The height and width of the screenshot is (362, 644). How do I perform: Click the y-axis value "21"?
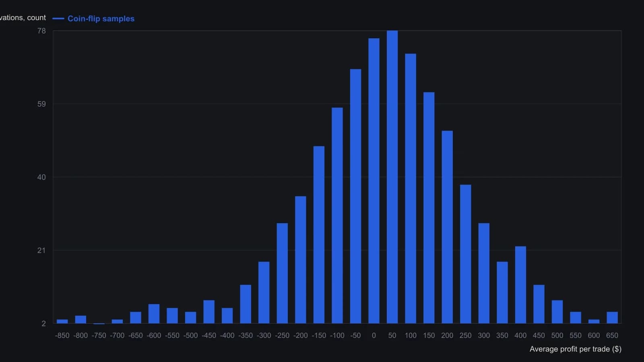41,251
